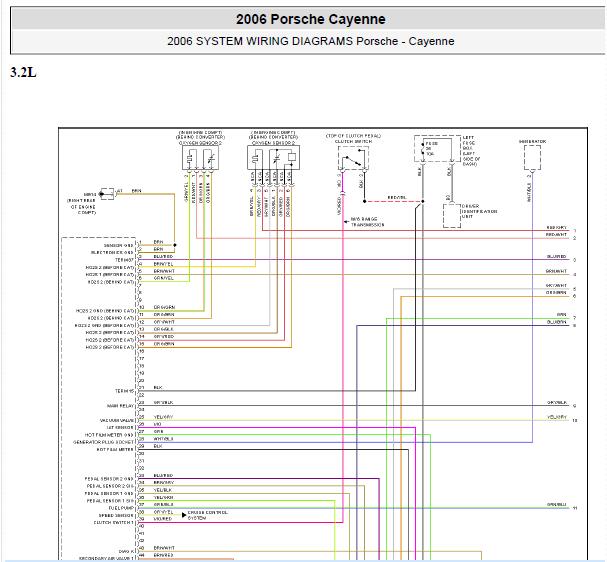Click the Fuel Pump pin label
This screenshot has width=607, height=562.
pyautogui.click(x=121, y=508)
